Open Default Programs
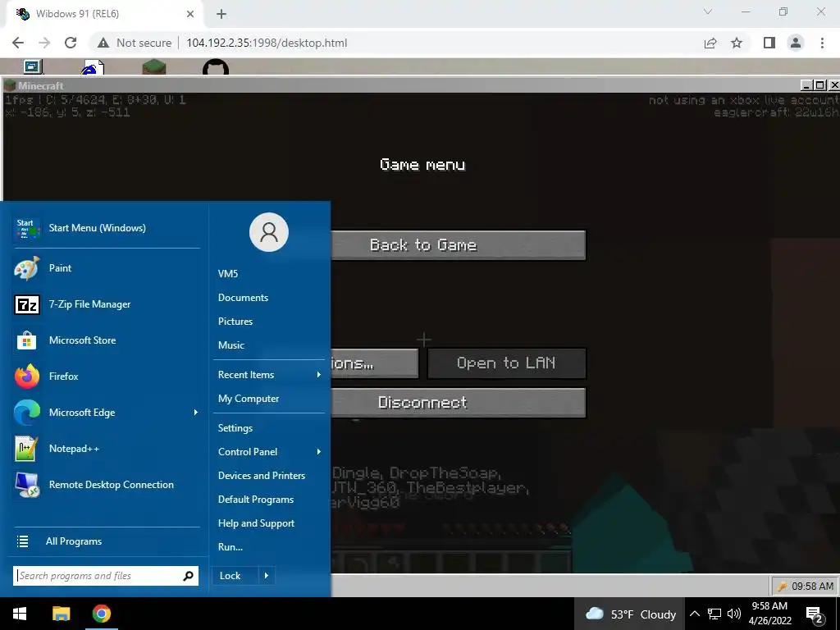Screen dimensions: 840x630 point(256,500)
